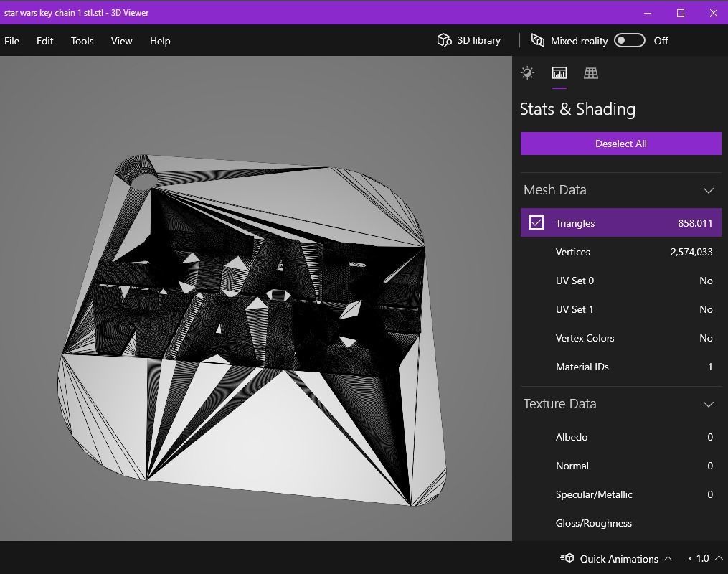Select the Gloss/Roughness row
Viewport: 728px width, 574px height.
click(x=620, y=523)
